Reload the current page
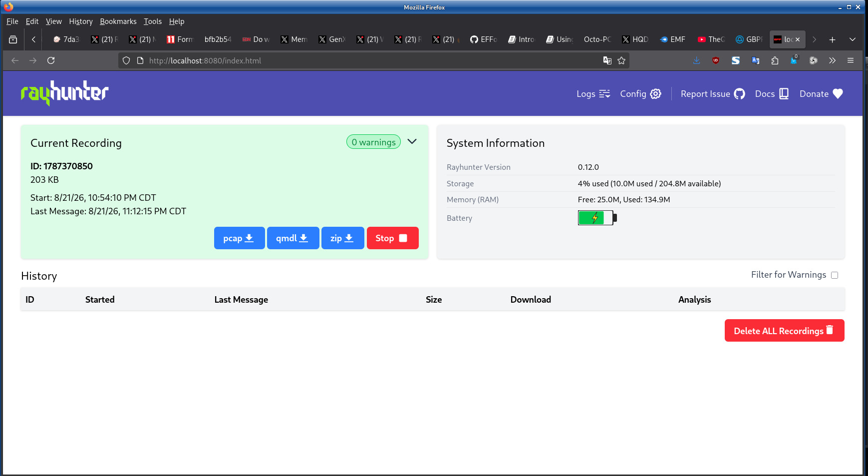This screenshot has width=868, height=476. click(x=51, y=60)
